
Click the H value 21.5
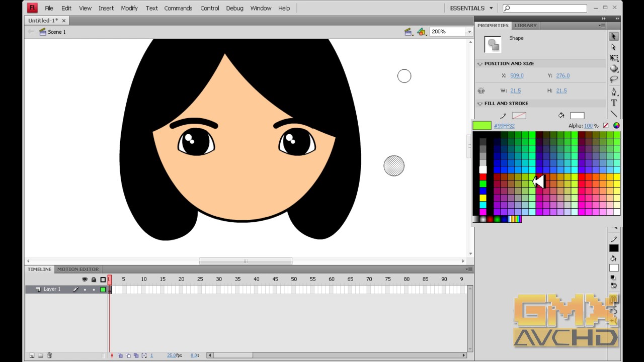coord(561,90)
